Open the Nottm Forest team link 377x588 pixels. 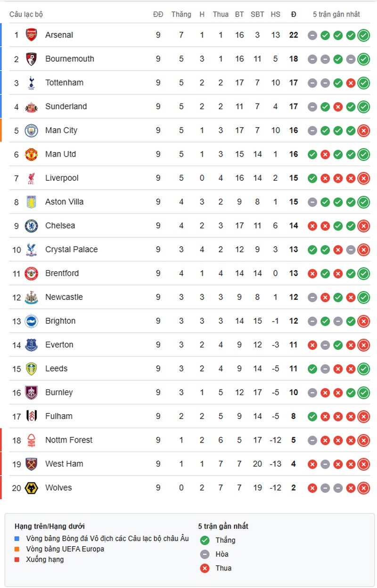click(69, 440)
